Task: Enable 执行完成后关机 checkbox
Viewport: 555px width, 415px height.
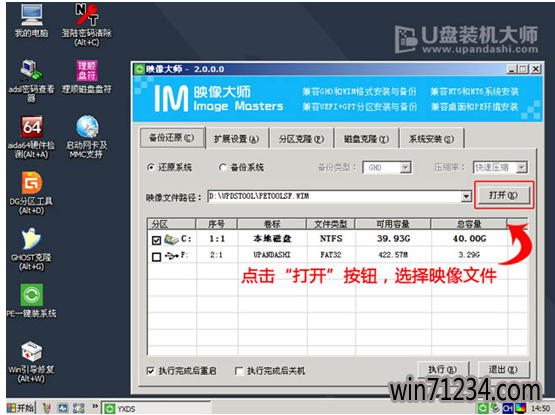Action: (239, 371)
